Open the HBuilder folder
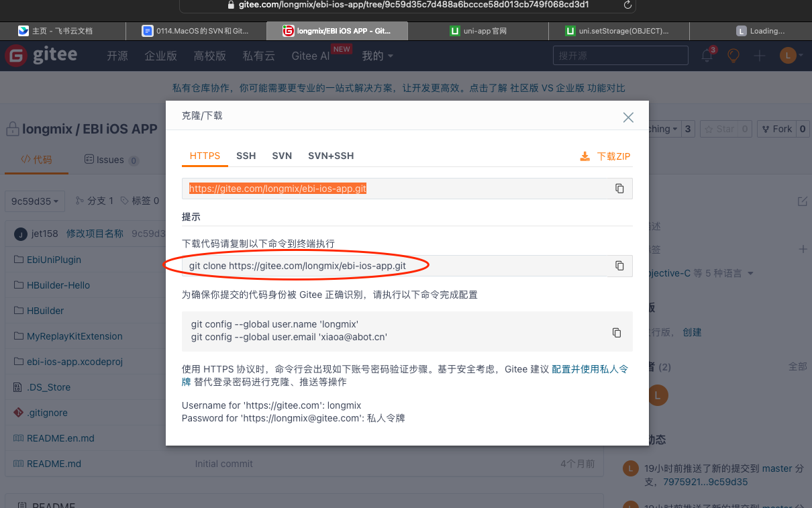Screen dimensions: 812x508 [45, 311]
